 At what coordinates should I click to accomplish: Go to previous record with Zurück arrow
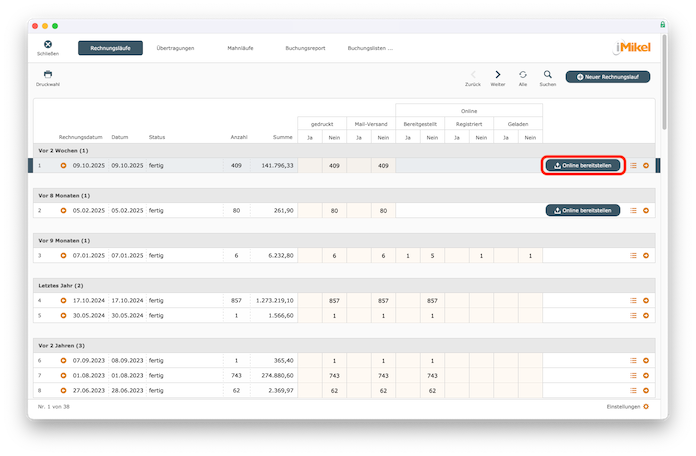tap(473, 74)
